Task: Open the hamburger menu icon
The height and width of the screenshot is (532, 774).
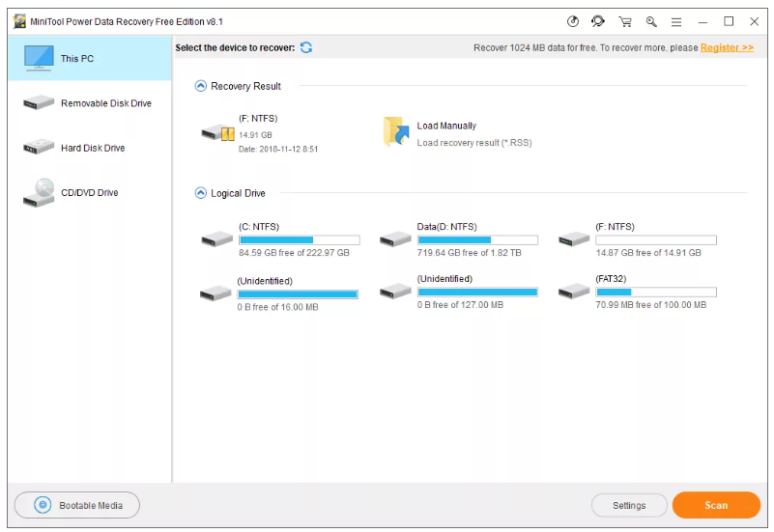Action: 676,21
